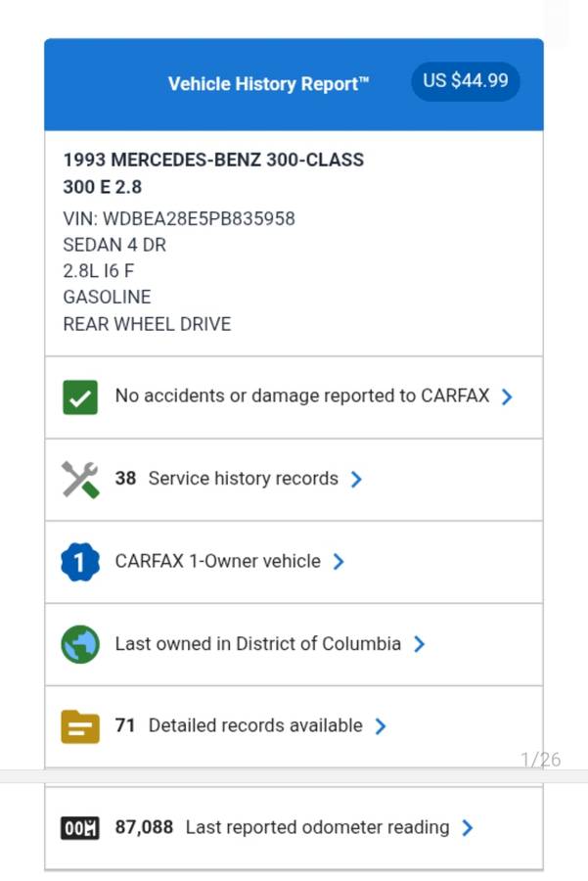Open 71 Detailed records available link

coord(239,725)
